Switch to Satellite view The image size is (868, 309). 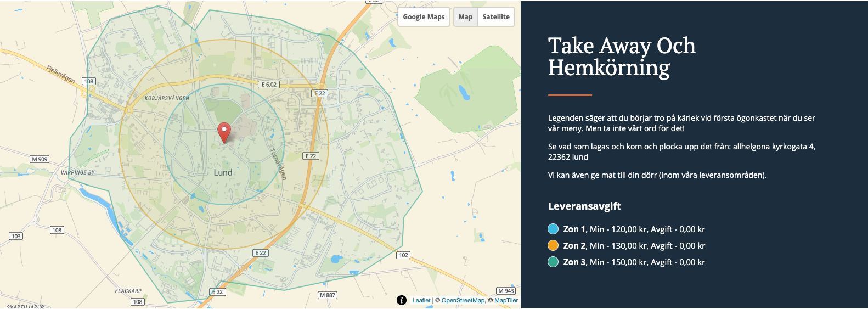[496, 17]
